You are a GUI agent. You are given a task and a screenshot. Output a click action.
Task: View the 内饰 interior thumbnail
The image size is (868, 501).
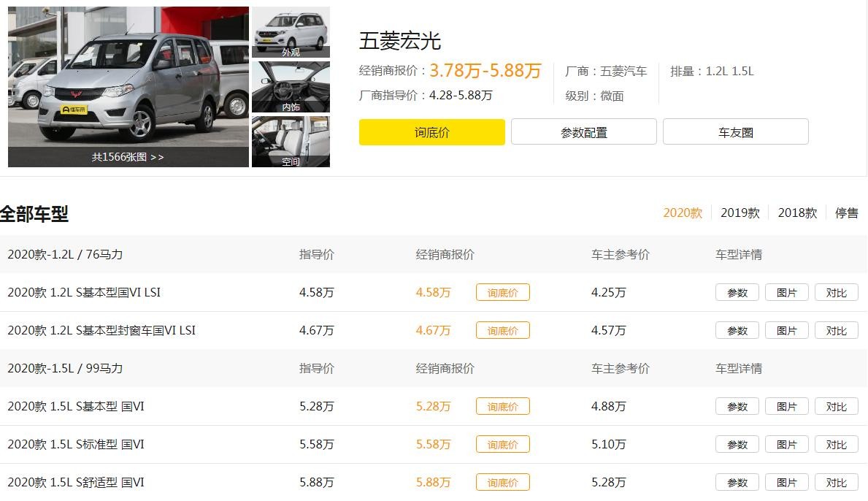pos(291,86)
